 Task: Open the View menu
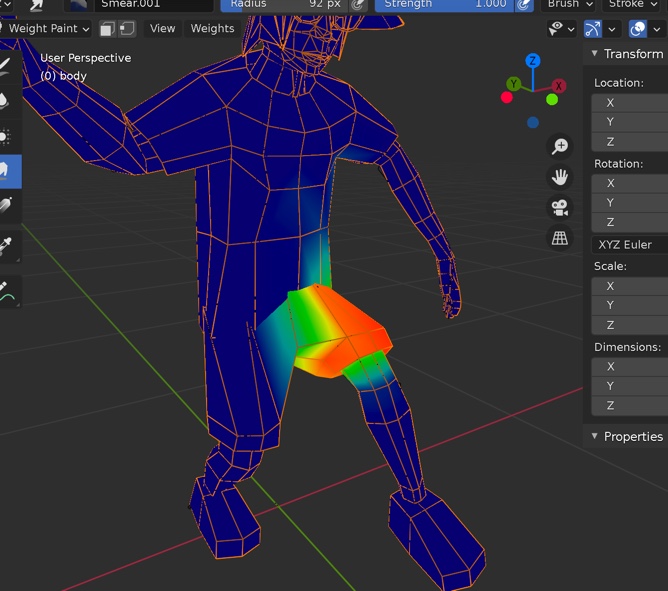coord(162,29)
